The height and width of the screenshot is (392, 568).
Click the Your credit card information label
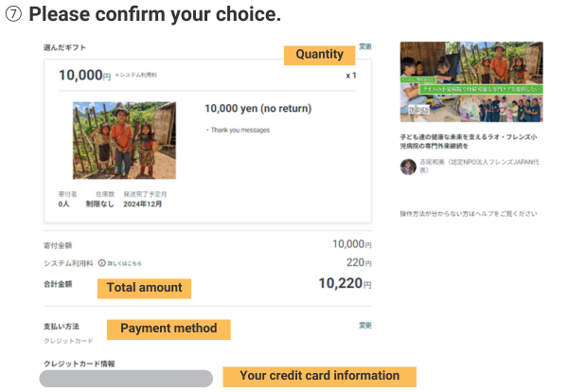319,376
